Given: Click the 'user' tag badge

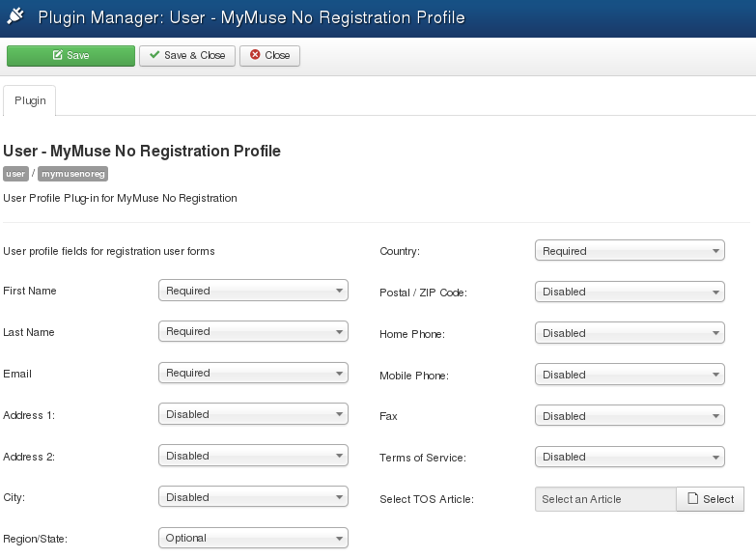Looking at the screenshot, I should pos(15,175).
